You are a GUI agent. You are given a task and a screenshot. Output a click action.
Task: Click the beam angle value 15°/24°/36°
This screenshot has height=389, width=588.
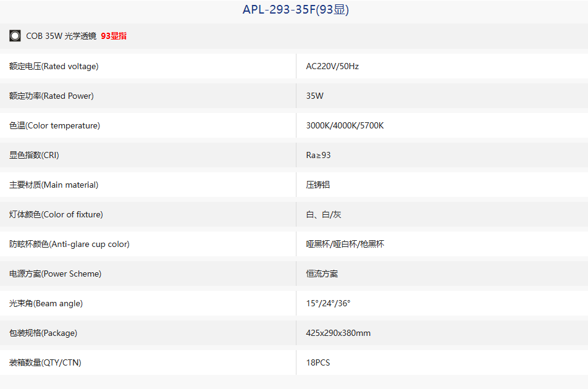click(328, 303)
